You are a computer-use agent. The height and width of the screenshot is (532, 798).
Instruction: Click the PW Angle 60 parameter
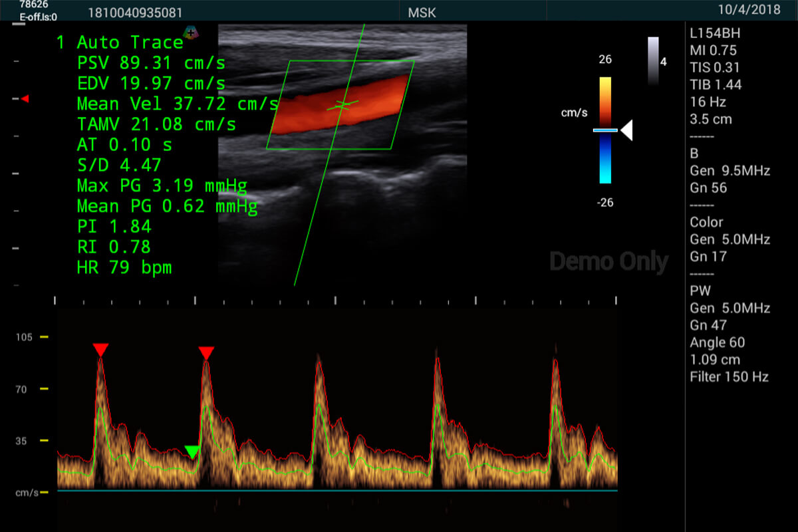pos(718,342)
